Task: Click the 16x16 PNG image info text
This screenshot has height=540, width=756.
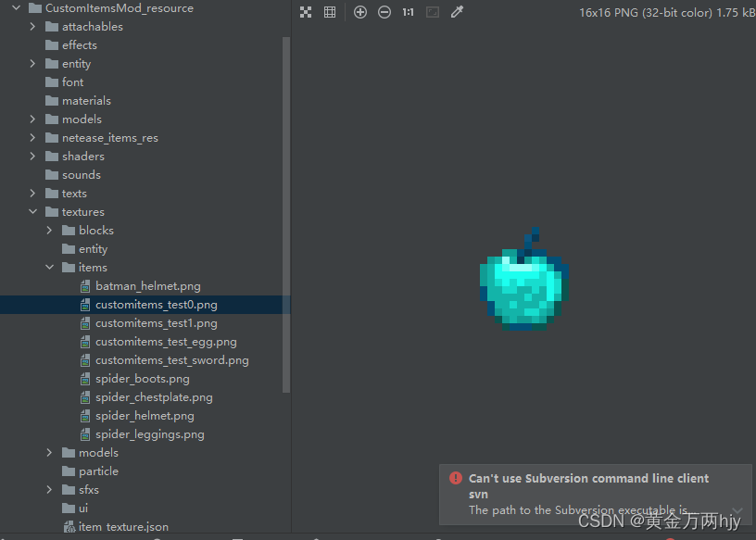Action: pos(667,13)
